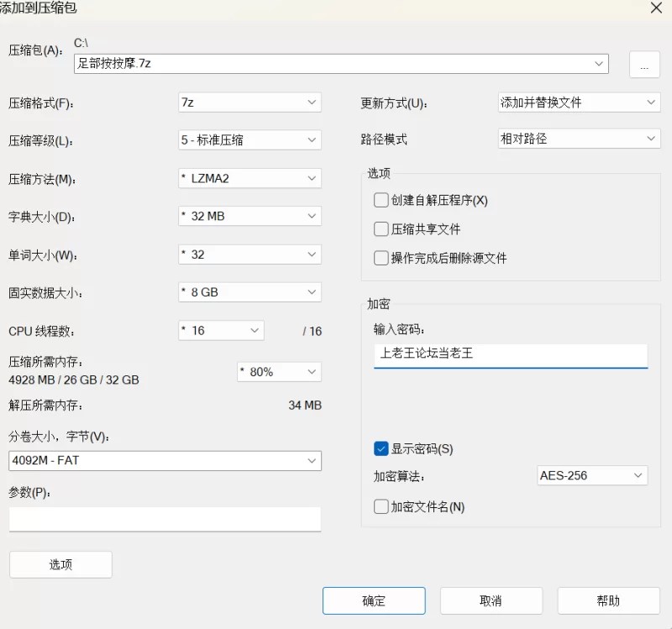Open the archive name path dropdown
The image size is (672, 629).
point(598,64)
